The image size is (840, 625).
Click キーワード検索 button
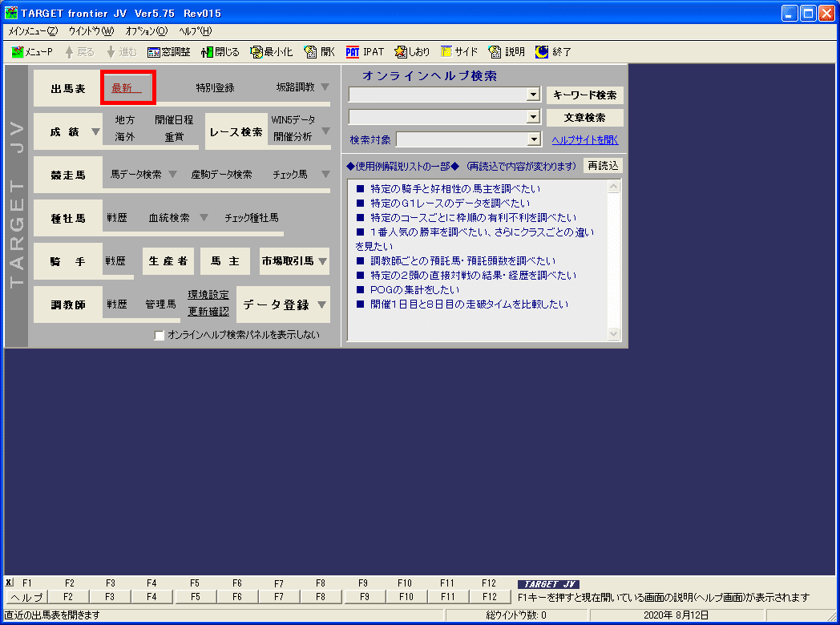[584, 95]
